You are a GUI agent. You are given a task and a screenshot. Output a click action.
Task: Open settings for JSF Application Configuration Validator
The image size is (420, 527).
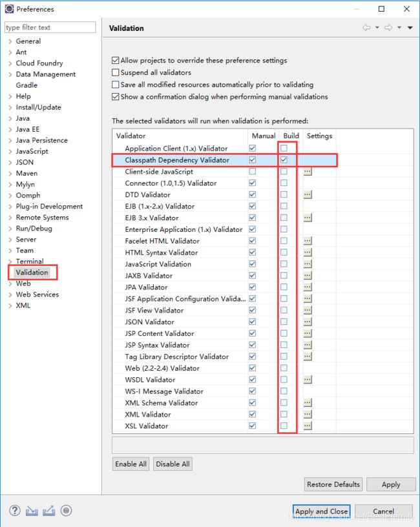[308, 298]
